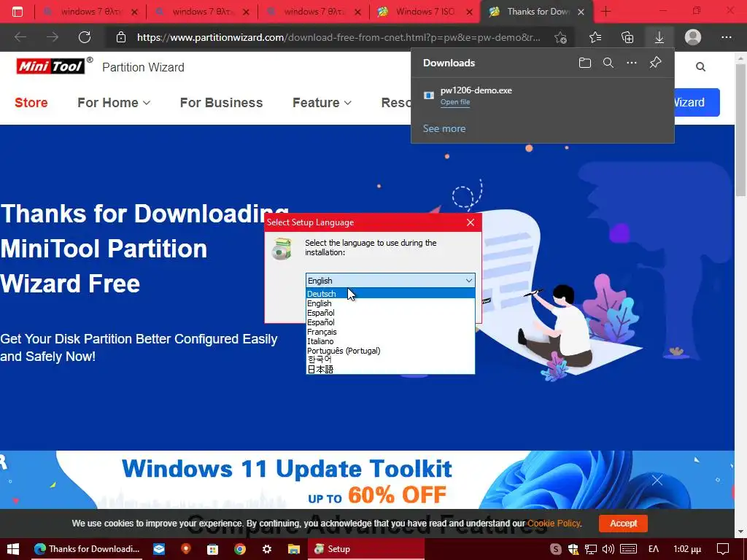Accept the cookie notice

(x=623, y=524)
